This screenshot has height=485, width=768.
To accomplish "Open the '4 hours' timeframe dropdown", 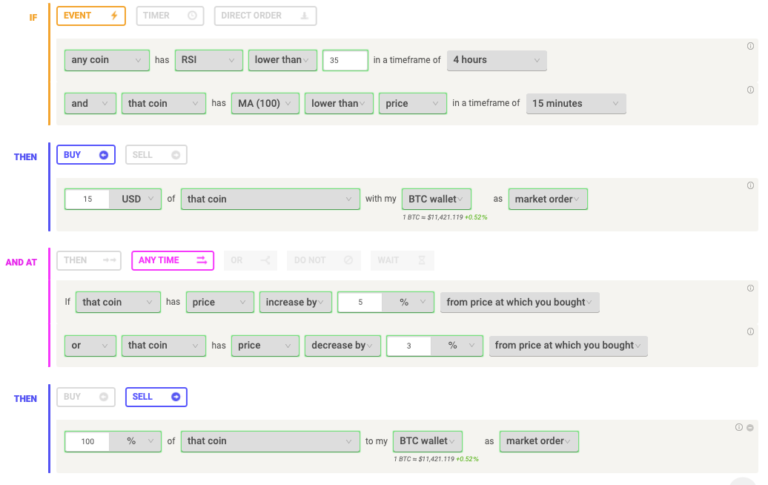I will pos(497,60).
